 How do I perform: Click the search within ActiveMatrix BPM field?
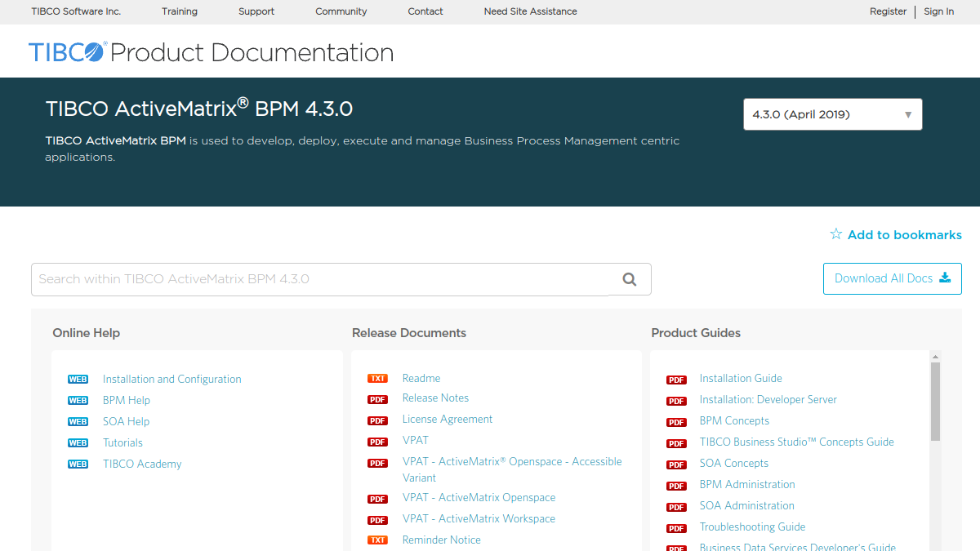coord(320,279)
